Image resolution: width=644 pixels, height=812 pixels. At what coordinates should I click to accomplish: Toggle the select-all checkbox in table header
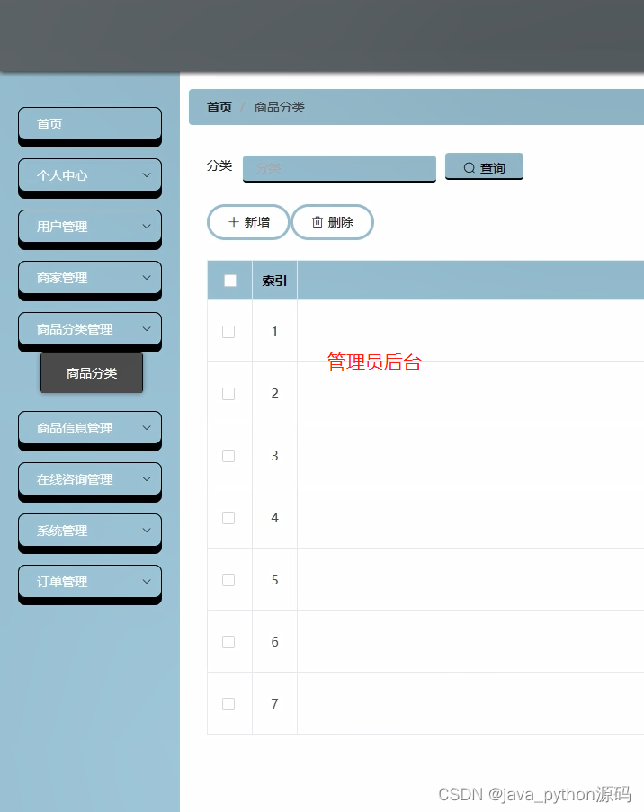pos(230,281)
